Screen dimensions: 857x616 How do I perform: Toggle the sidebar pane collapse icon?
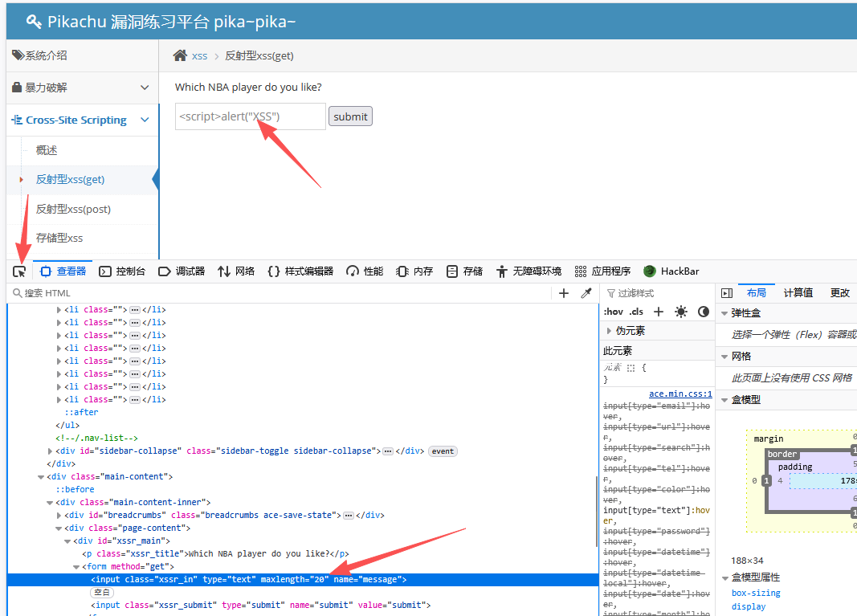tap(726, 293)
